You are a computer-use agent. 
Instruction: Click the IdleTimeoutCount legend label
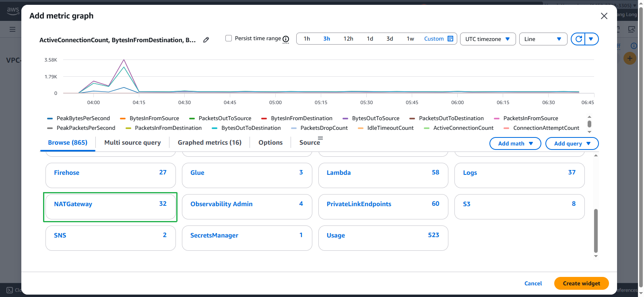390,128
